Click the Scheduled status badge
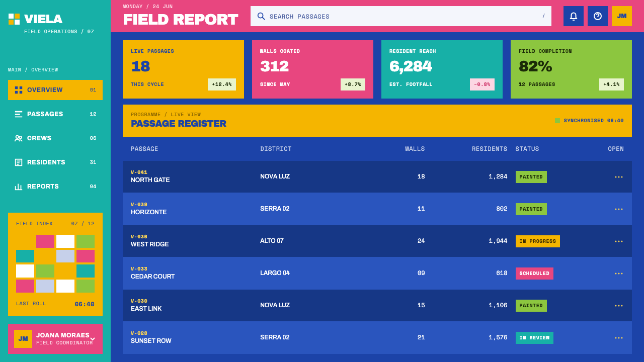Screen dimensions: 644x362 534,274
